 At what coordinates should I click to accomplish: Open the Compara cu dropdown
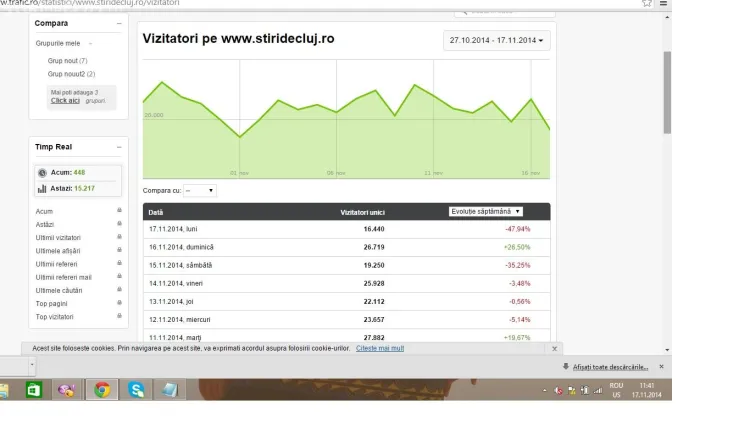[x=199, y=190]
